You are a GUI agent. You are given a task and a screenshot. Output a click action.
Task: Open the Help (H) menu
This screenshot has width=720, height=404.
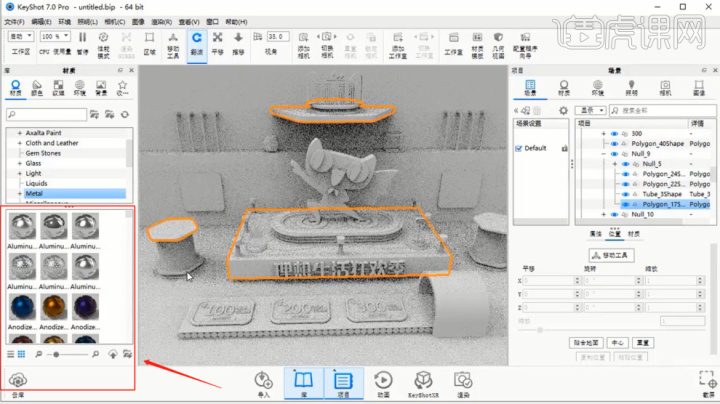click(236, 22)
